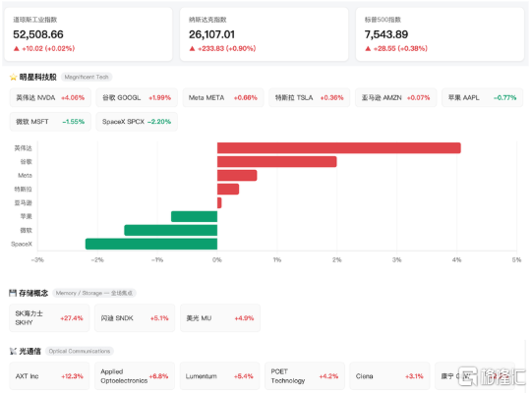Select the Meta META +0.66% chip
Image resolution: width=532 pixels, height=393 pixels.
click(223, 97)
